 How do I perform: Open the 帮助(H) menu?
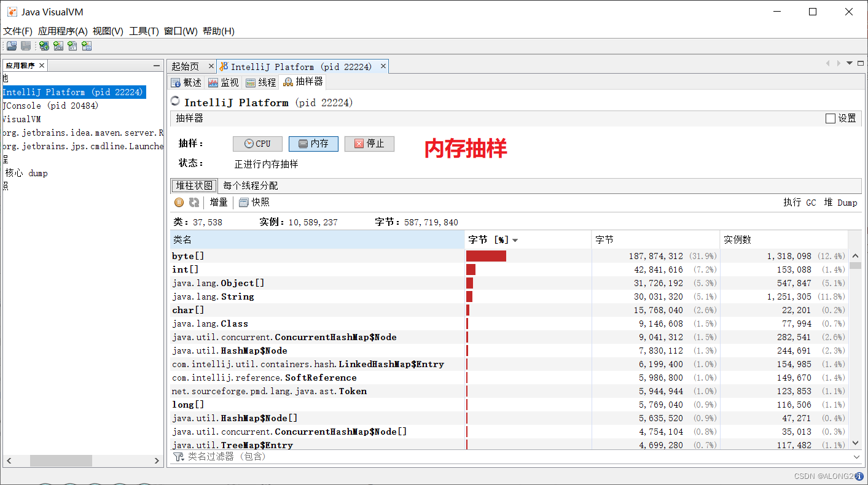pyautogui.click(x=219, y=31)
